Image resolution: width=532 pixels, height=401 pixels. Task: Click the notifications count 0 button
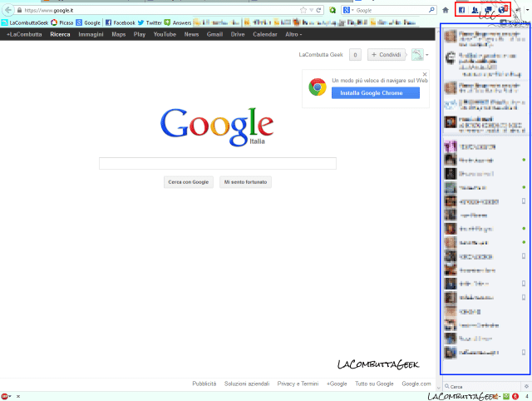pyautogui.click(x=355, y=55)
